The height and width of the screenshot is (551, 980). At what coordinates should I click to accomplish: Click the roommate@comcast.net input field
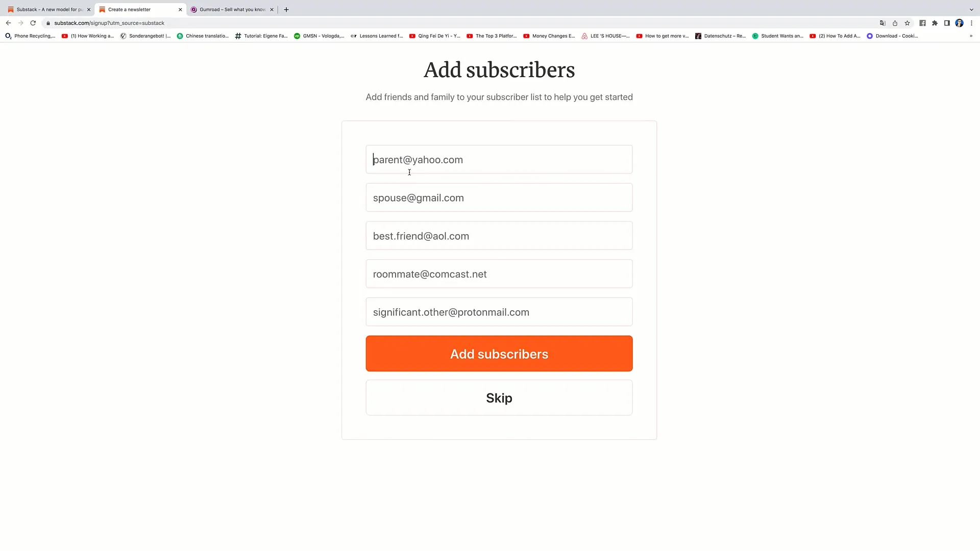pyautogui.click(x=499, y=274)
